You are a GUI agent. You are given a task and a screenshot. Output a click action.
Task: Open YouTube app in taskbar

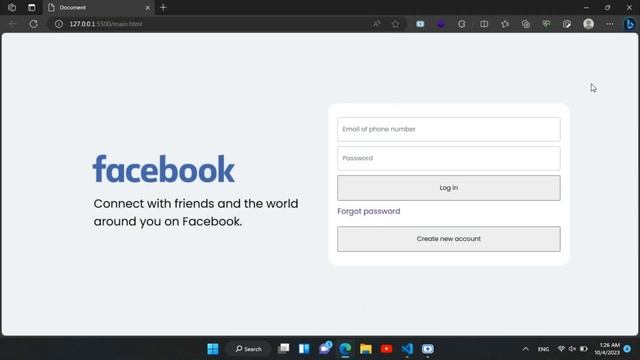coord(386,349)
